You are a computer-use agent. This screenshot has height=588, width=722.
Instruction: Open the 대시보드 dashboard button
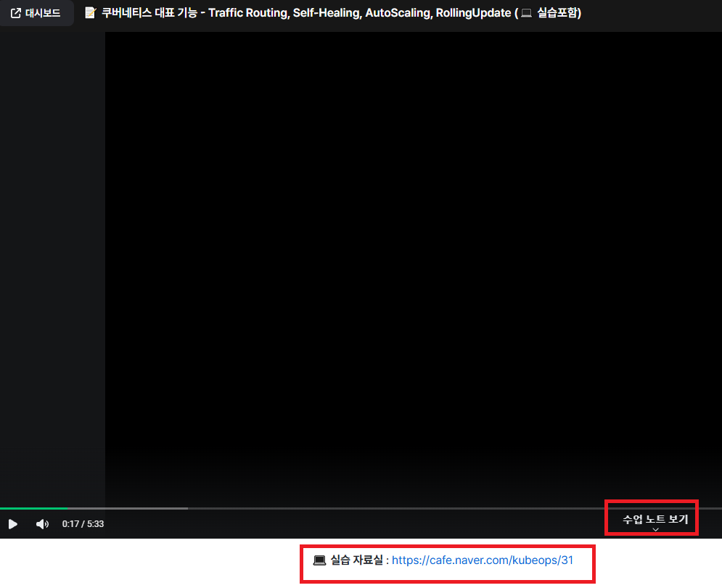36,13
